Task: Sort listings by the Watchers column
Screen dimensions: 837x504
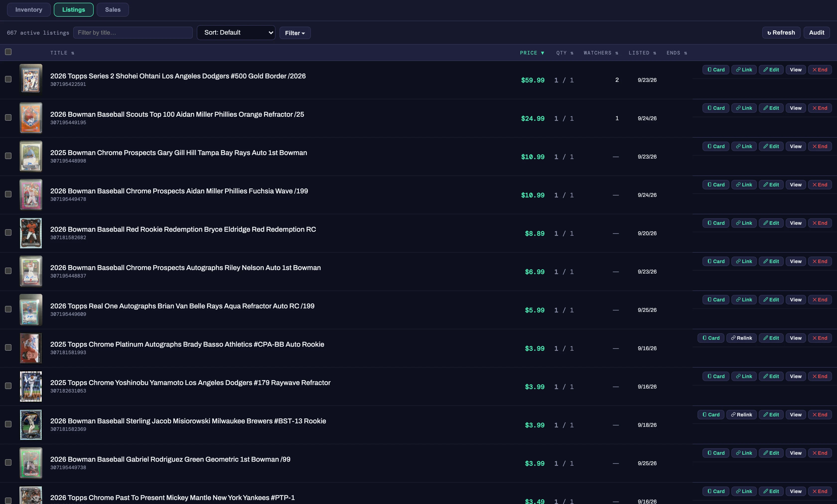Action: click(x=601, y=53)
